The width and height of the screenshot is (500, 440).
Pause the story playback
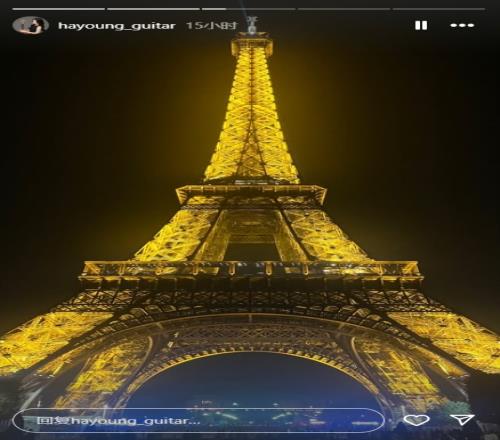pos(421,25)
